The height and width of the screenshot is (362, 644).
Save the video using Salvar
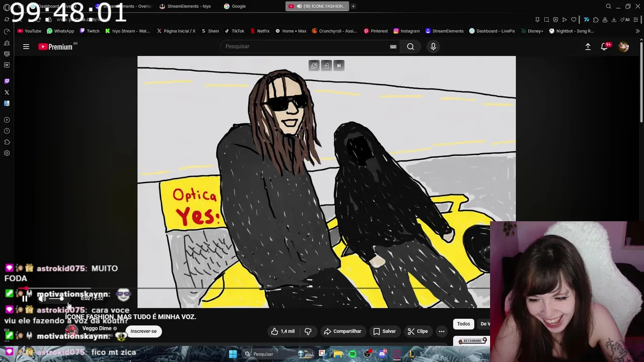[384, 331]
